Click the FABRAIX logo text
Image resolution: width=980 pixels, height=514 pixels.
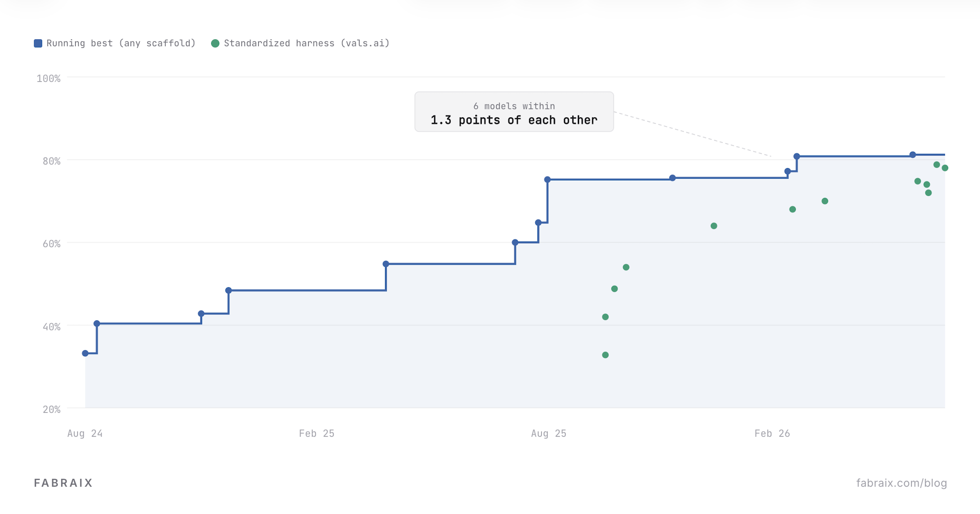63,483
